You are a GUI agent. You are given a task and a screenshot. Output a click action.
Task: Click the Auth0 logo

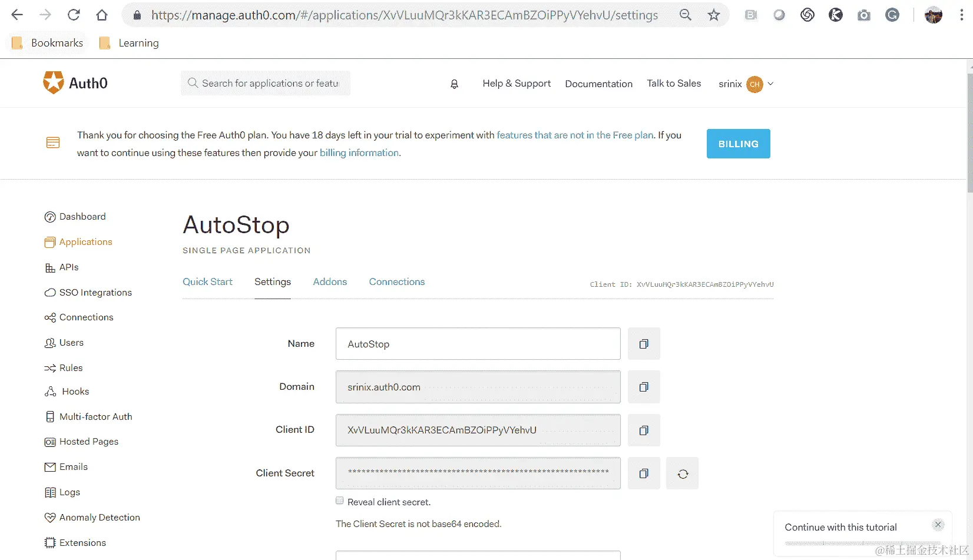(75, 83)
